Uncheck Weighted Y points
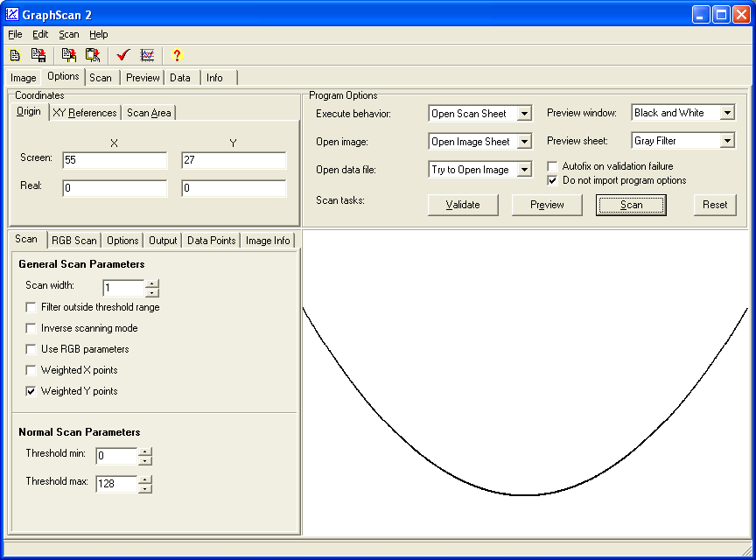 (31, 391)
